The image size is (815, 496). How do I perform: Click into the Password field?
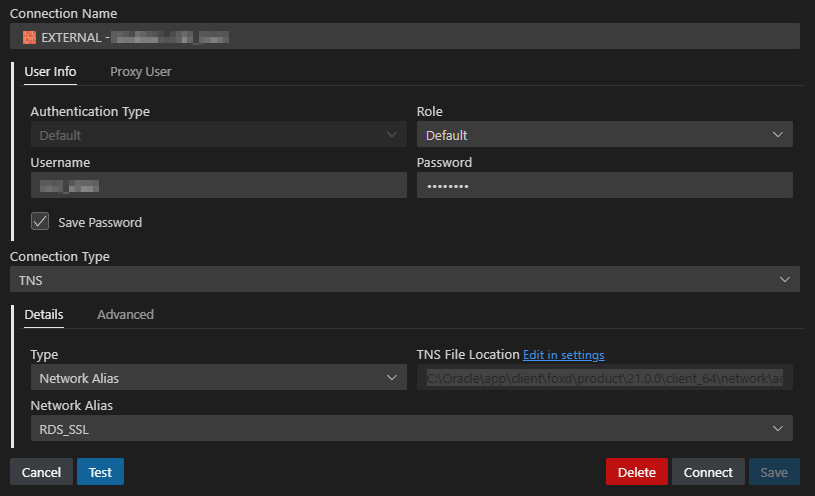click(604, 186)
